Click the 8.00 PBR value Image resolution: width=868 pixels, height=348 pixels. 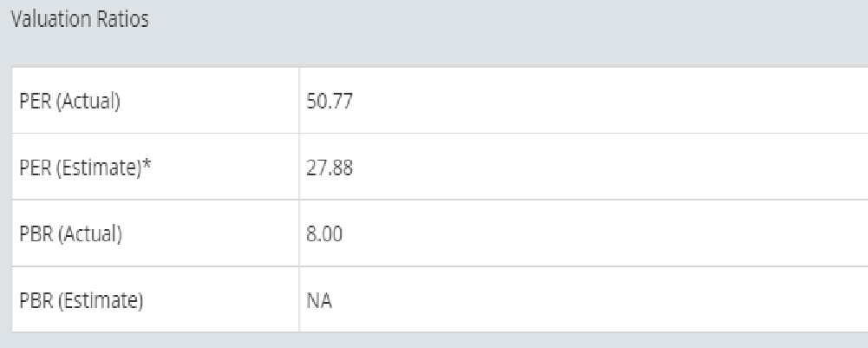(325, 233)
